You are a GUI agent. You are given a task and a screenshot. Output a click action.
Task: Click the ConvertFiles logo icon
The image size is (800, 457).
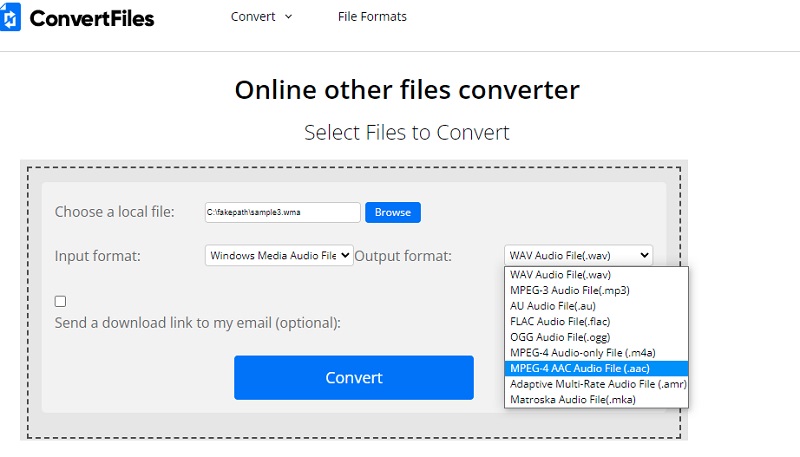pyautogui.click(x=10, y=17)
